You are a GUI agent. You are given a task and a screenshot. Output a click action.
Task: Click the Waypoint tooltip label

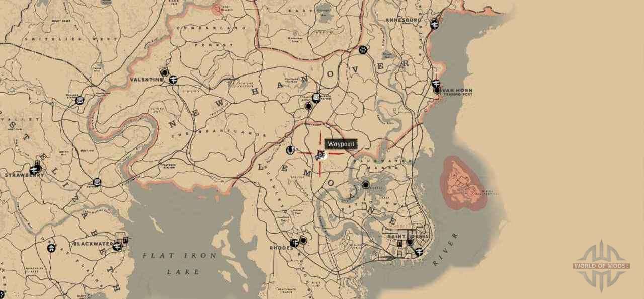point(341,144)
